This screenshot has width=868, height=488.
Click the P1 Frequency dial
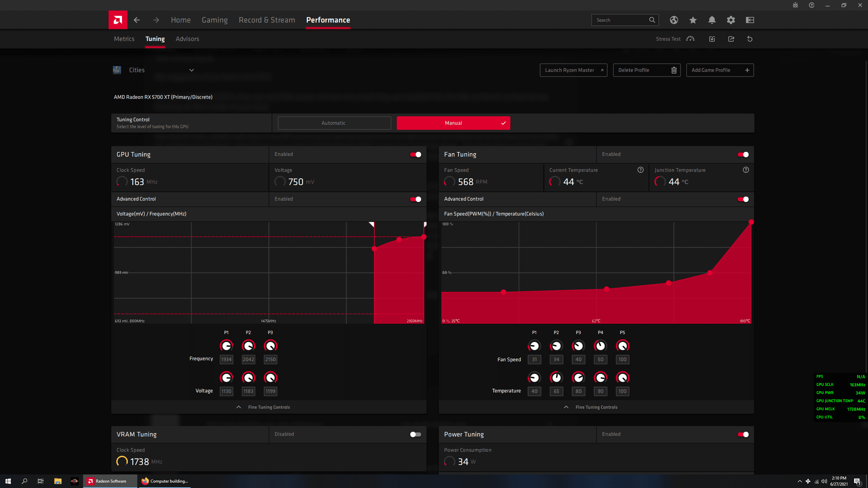tap(226, 346)
